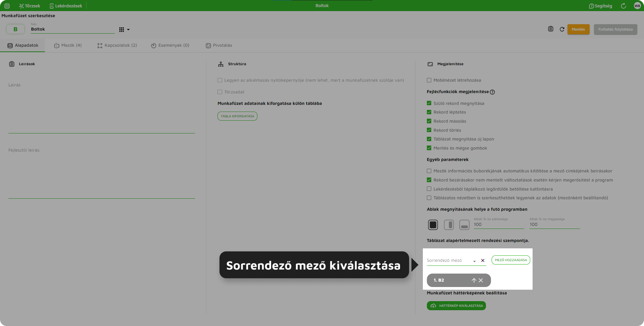This screenshot has height=326, width=644.
Task: Click the Struktúra section icon
Action: point(221,64)
